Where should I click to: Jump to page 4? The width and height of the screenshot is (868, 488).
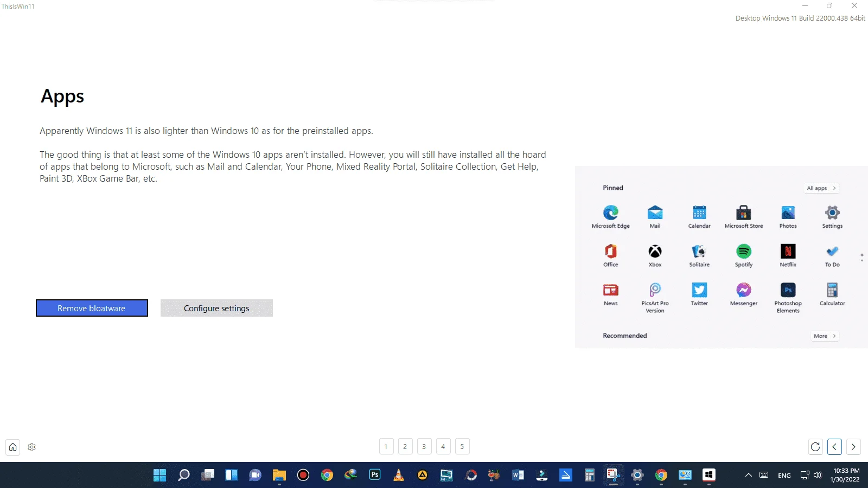[x=443, y=446]
